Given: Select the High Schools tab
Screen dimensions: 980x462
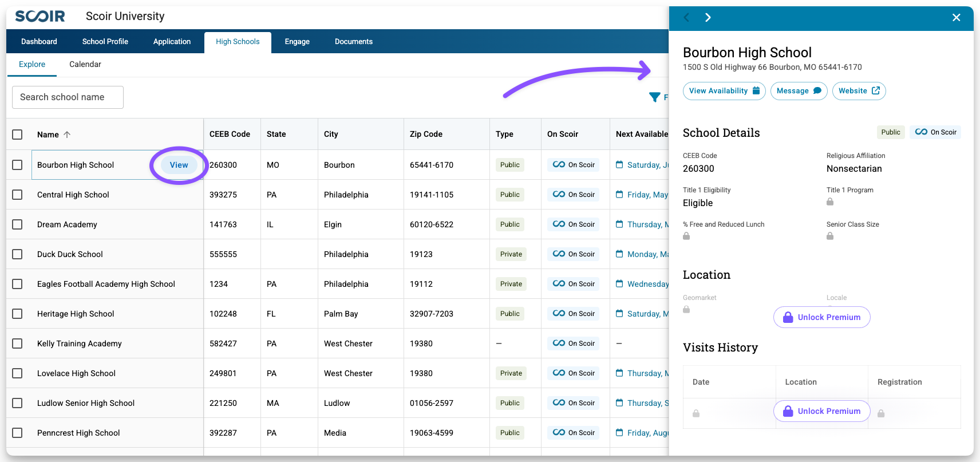Looking at the screenshot, I should 238,42.
